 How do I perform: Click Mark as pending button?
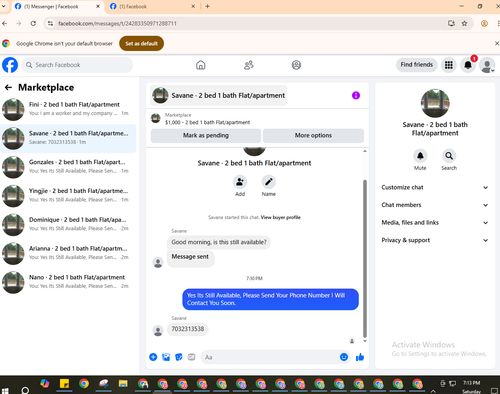(206, 135)
